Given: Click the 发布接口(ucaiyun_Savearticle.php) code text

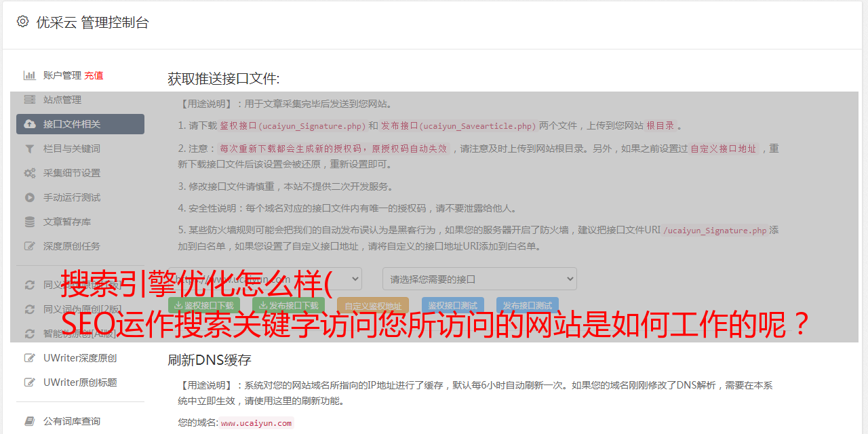Looking at the screenshot, I should 459,126.
